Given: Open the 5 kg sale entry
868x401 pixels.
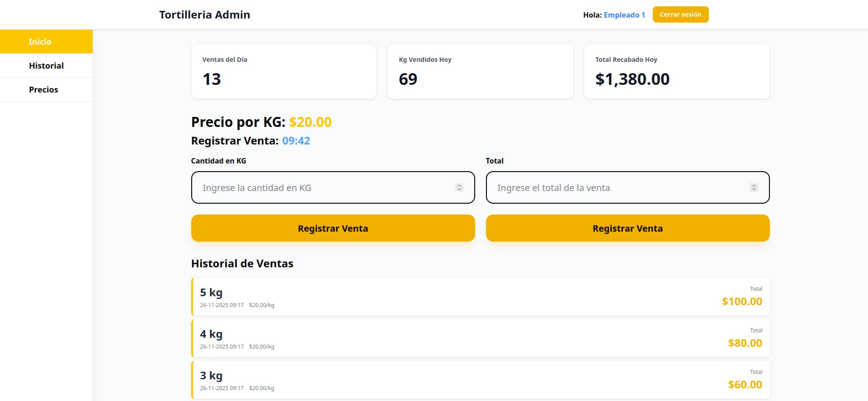Looking at the screenshot, I should coord(481,297).
